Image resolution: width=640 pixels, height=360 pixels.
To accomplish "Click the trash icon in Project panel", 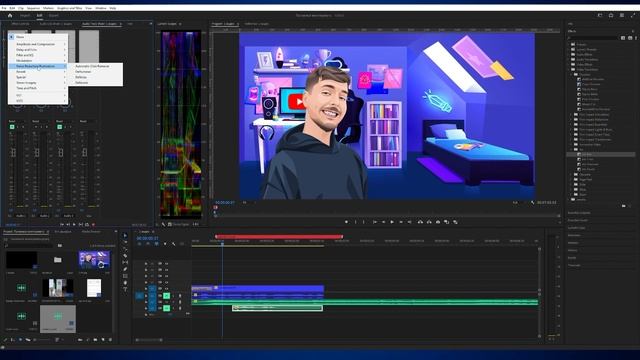I will (110, 340).
